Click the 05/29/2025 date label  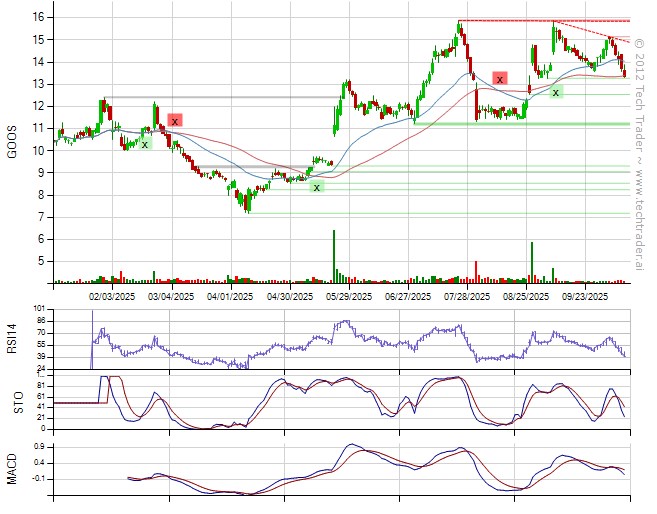(x=347, y=296)
